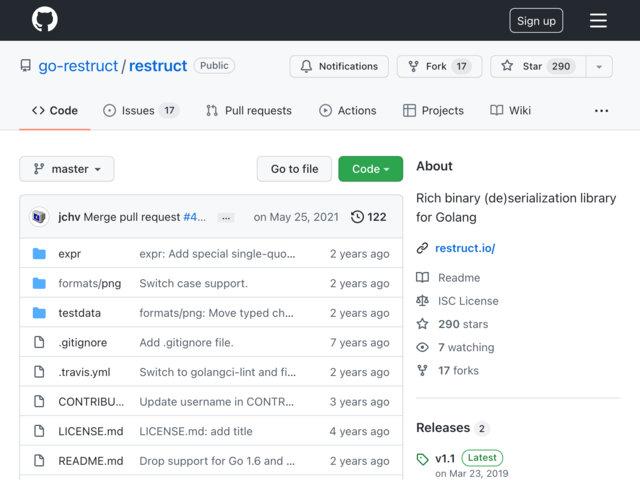This screenshot has height=480, width=640.
Task: Click the folder icon for formats/png
Action: [x=39, y=283]
